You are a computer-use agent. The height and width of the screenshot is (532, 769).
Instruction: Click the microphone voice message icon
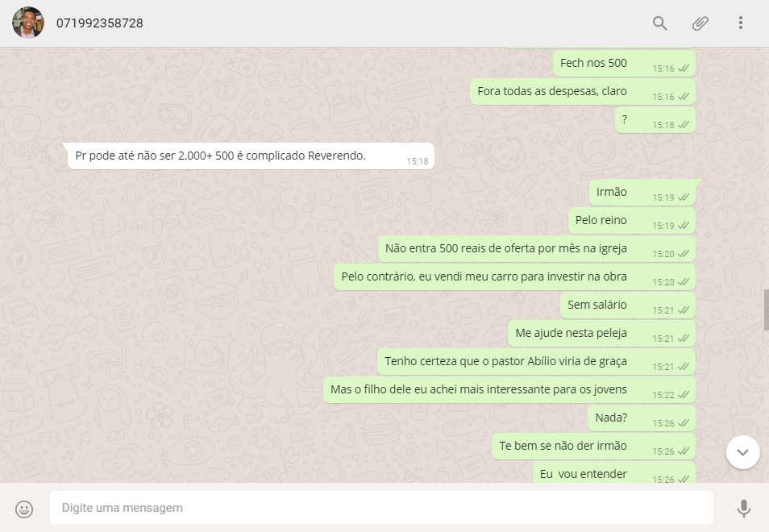click(x=743, y=509)
